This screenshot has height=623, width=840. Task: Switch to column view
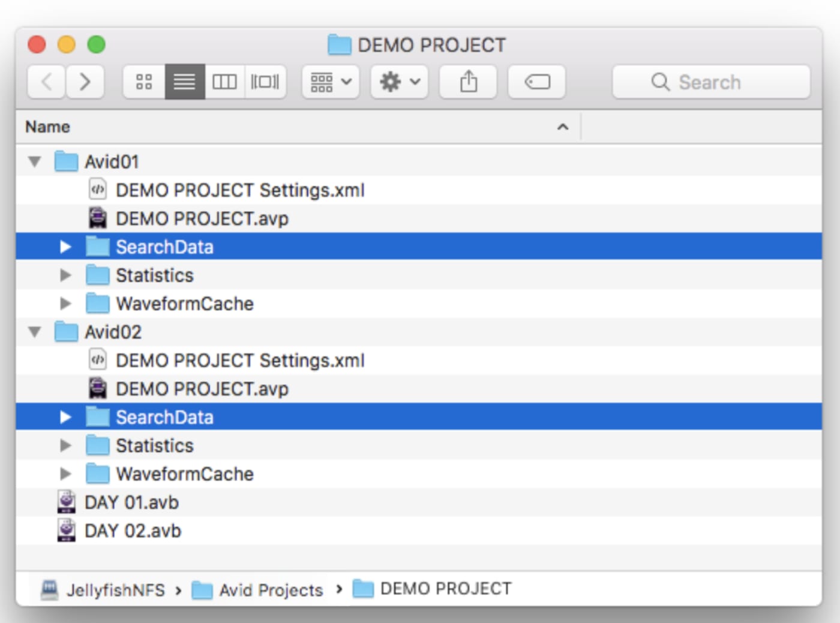(224, 82)
